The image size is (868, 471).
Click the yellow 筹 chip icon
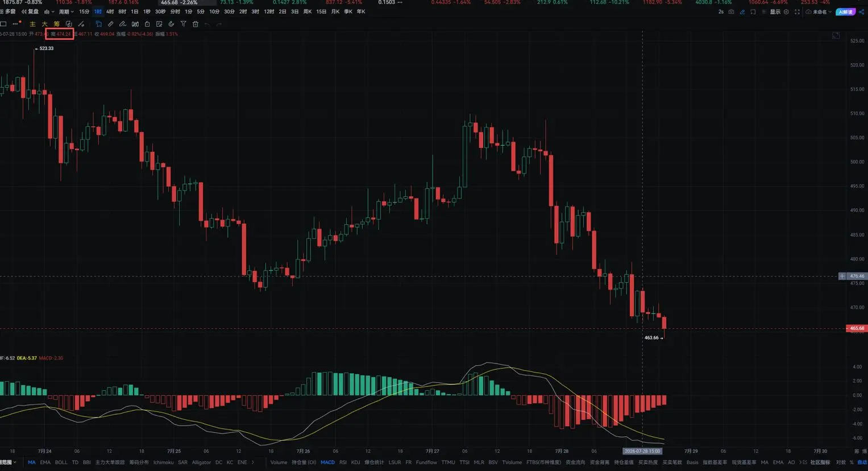56,24
